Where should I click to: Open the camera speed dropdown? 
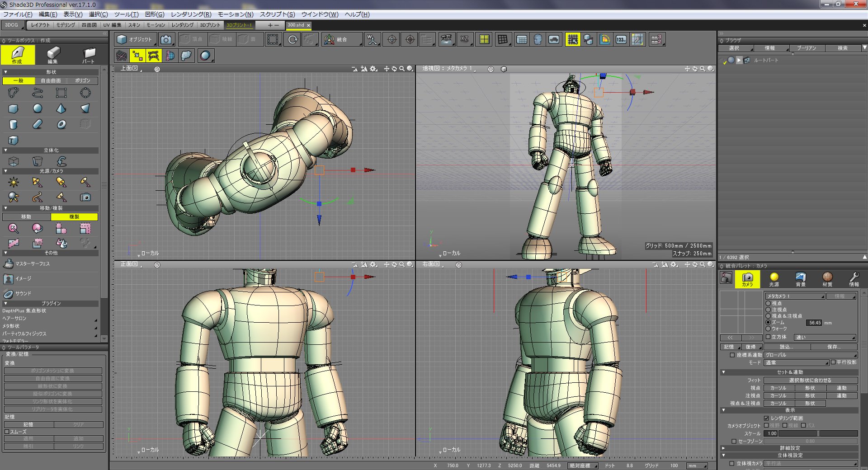pos(825,337)
